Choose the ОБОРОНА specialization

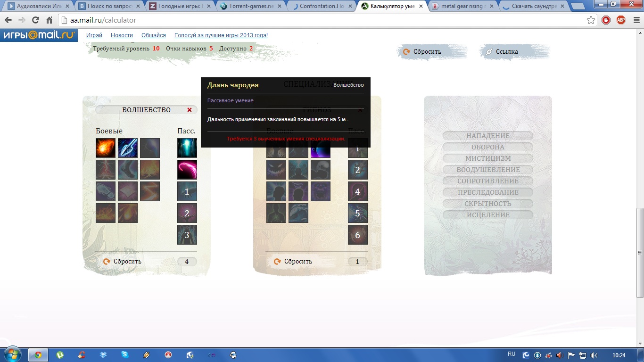488,147
